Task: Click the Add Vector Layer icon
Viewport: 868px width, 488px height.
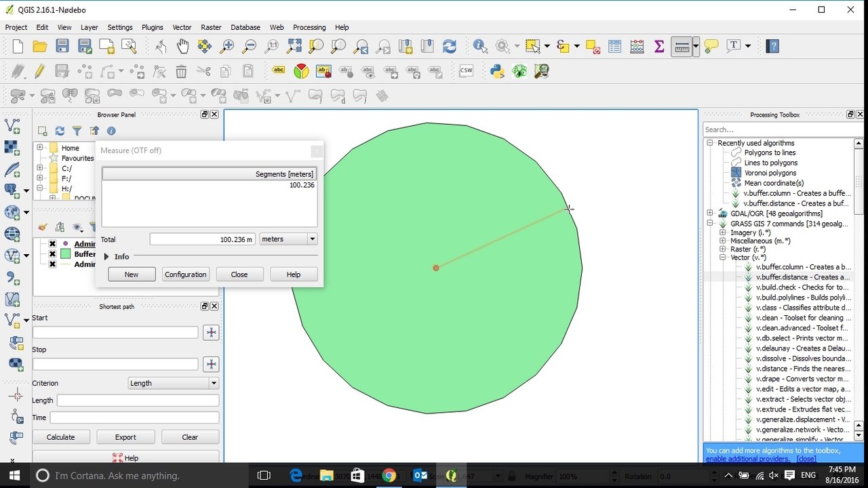Action: pos(12,125)
